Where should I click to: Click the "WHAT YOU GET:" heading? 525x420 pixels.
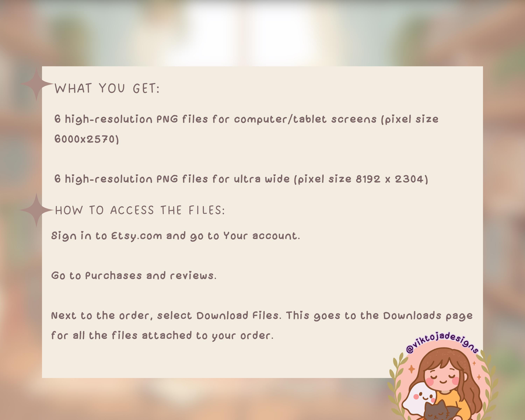(107, 88)
